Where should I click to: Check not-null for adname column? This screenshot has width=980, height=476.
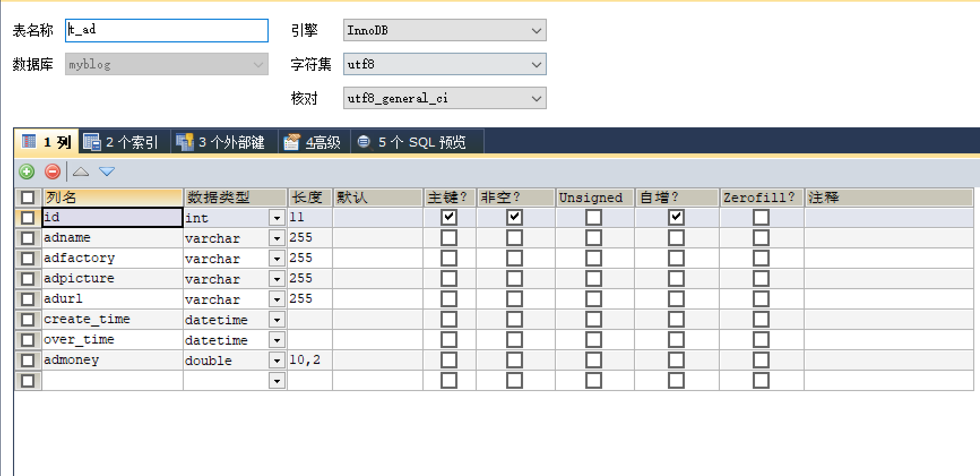click(x=515, y=238)
